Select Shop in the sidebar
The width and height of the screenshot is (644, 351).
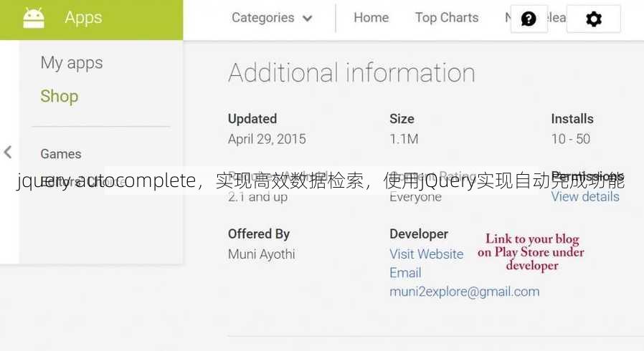coord(59,97)
